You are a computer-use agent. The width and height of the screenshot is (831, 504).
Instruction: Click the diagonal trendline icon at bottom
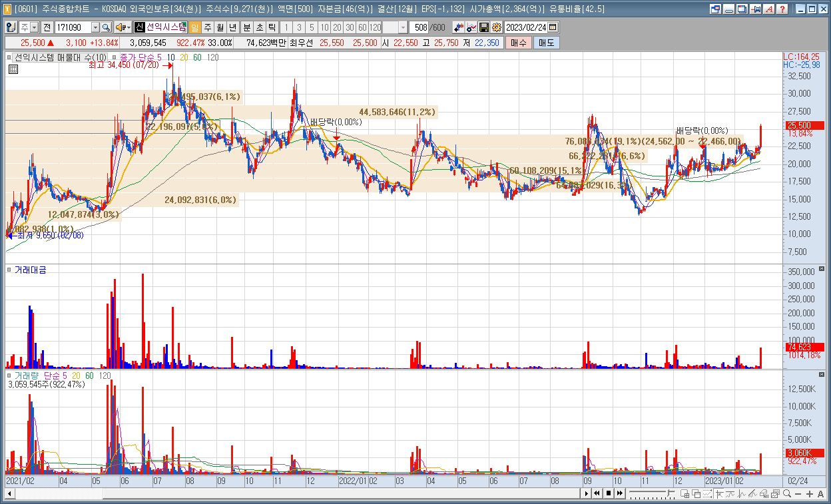(752, 493)
